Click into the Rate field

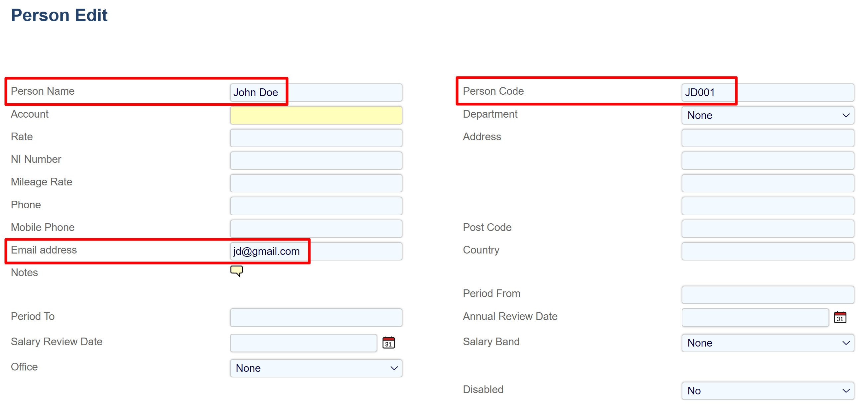click(316, 138)
